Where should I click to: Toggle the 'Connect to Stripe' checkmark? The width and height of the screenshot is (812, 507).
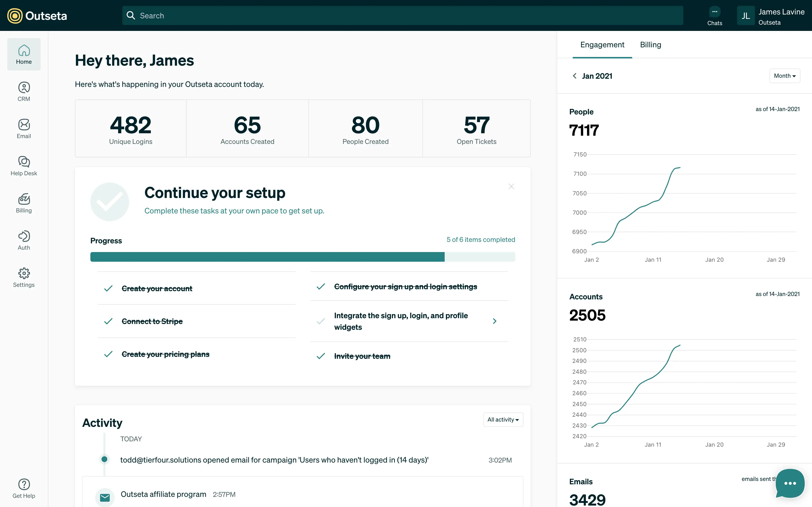(x=108, y=321)
